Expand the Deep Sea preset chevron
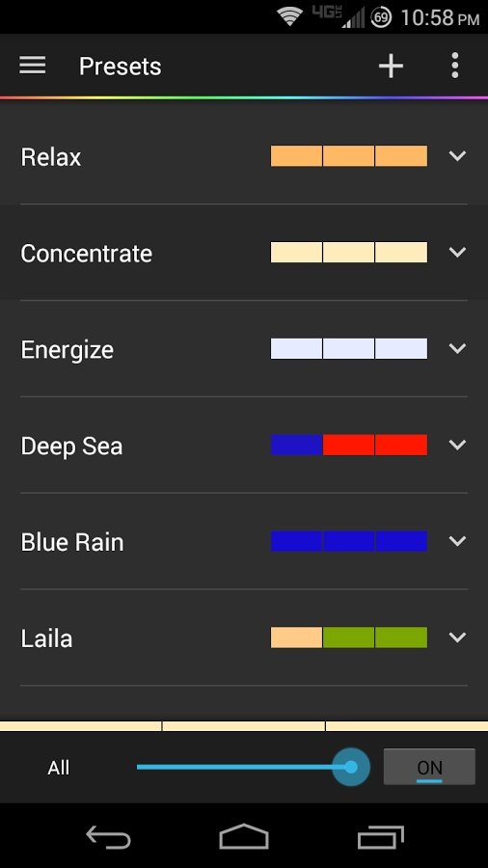 pos(457,445)
